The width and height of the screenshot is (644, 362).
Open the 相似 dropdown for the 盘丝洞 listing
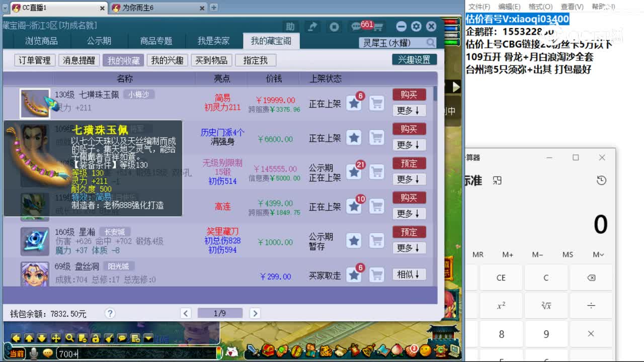coord(409,274)
